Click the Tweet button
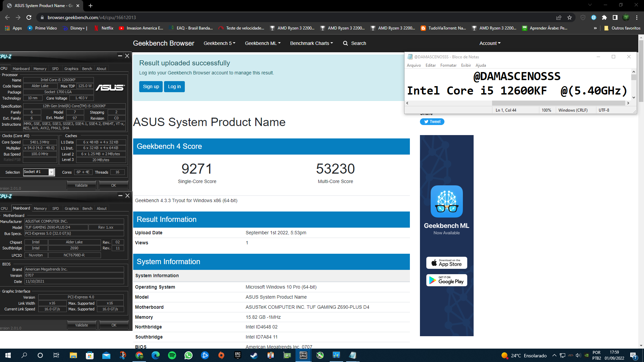Screen dimensions: 644x362 click(x=432, y=122)
